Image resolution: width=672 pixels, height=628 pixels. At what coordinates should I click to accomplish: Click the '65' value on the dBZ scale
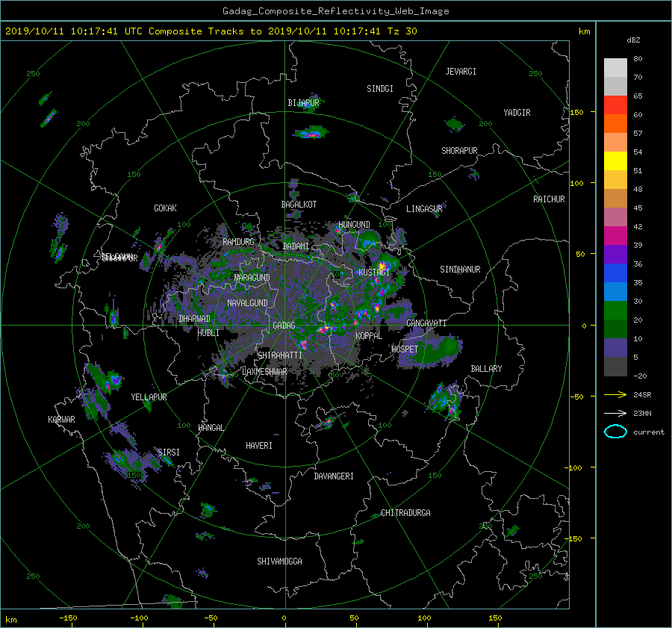(x=638, y=96)
